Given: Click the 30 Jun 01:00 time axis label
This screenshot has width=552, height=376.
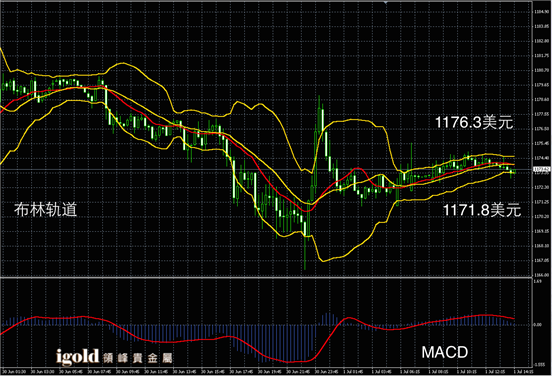Looking at the screenshot, I should (14, 372).
